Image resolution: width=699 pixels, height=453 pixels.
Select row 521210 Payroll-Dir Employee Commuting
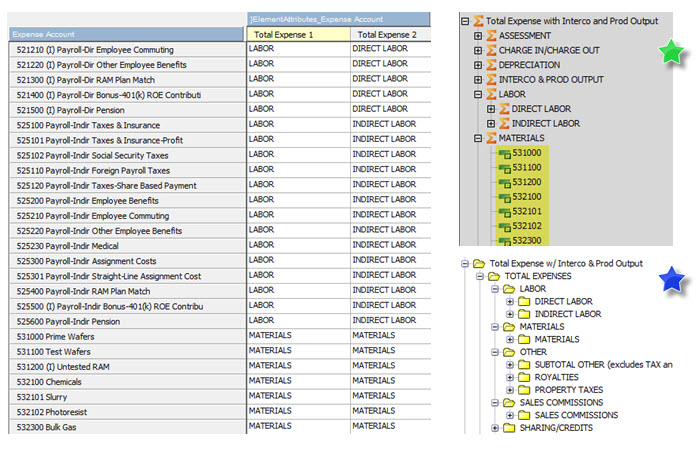[x=127, y=50]
